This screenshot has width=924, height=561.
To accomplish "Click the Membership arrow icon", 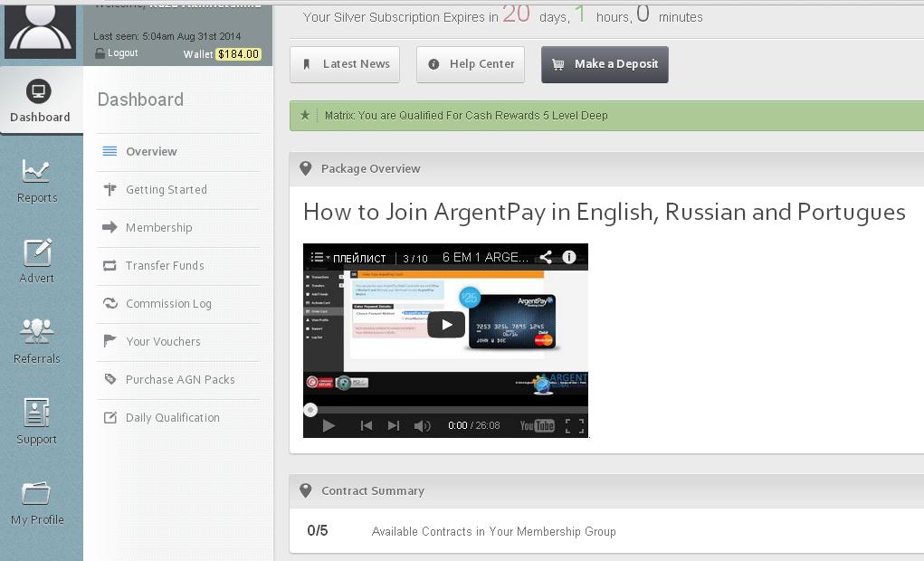I will (110, 227).
